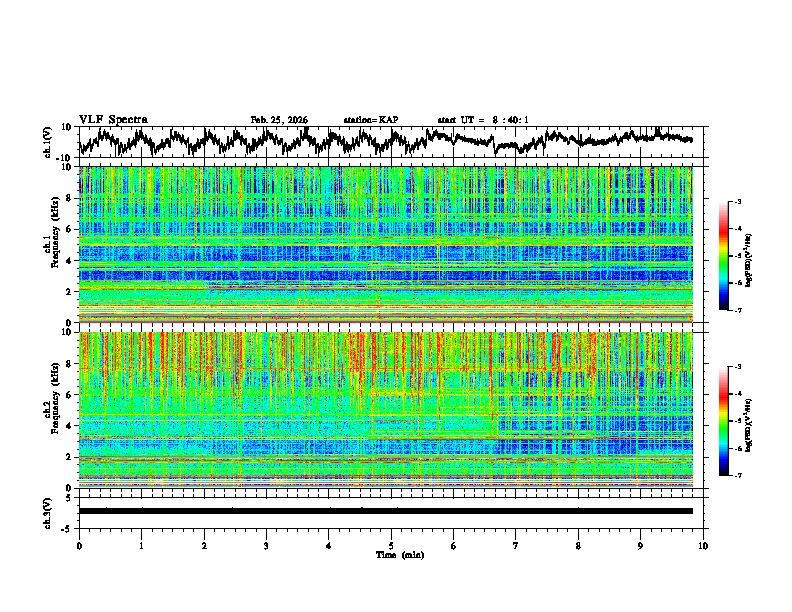Click the ch.2 spectrogram panel
Screen dimensions: 792x612
[385, 410]
